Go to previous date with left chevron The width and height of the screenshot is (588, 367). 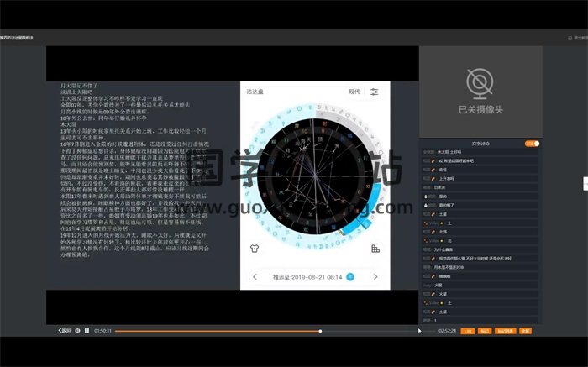(255, 276)
